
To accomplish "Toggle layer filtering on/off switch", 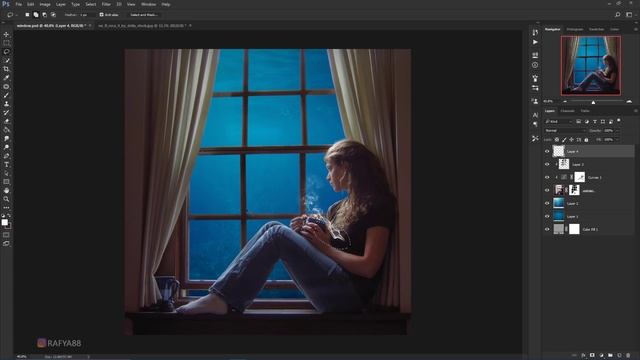I will point(619,121).
